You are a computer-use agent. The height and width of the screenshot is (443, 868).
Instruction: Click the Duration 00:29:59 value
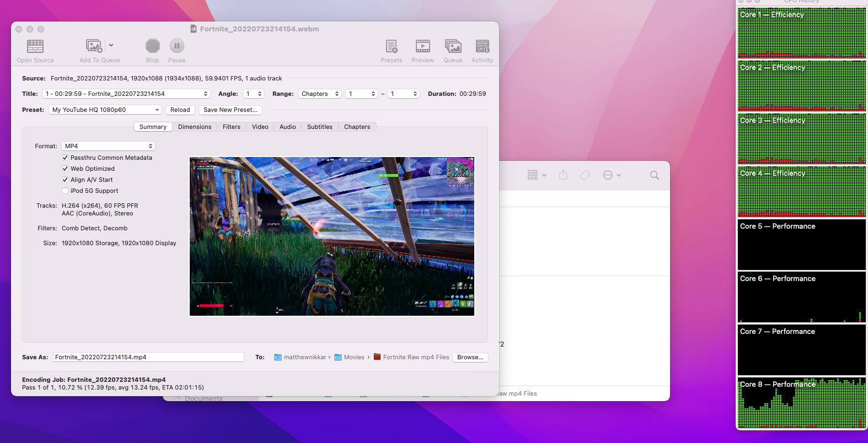[x=473, y=94]
